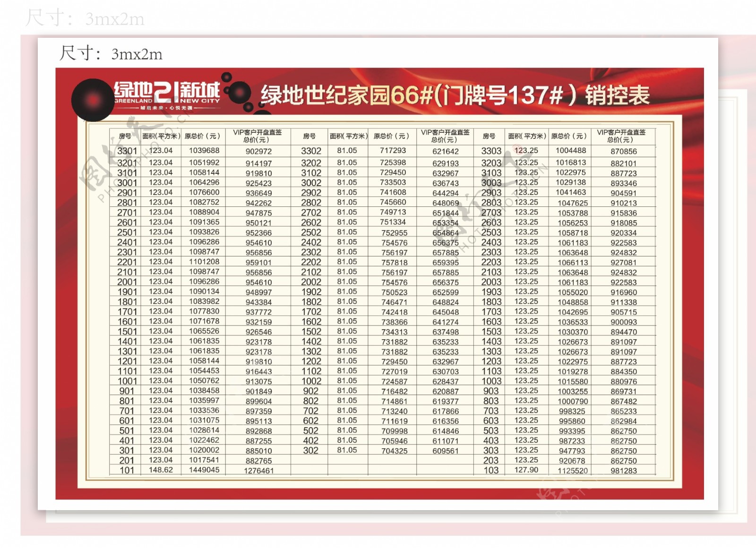Select room number 901
Viewport: 756px width, 548px height.
pos(127,391)
